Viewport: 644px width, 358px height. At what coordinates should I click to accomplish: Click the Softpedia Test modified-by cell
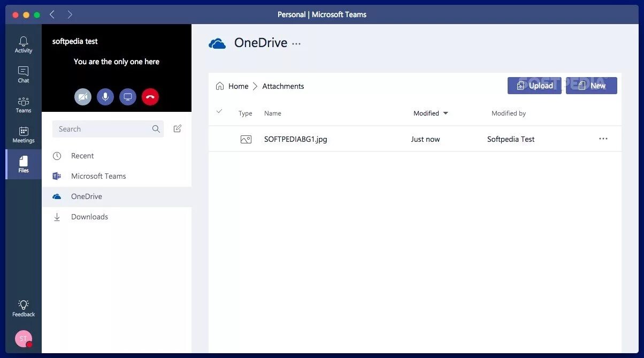click(511, 139)
